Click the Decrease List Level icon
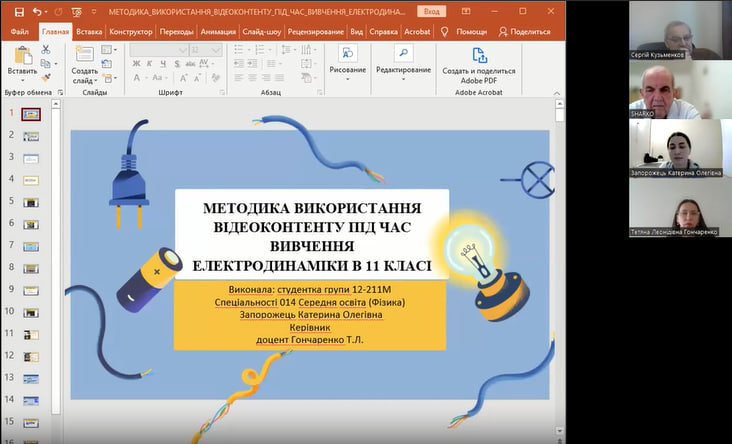This screenshot has height=444, width=732. pos(239,63)
